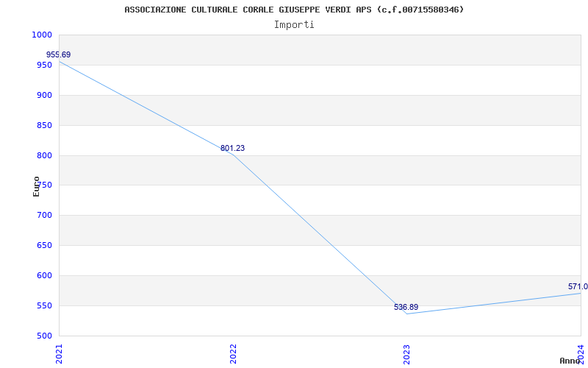Screen dimensions: 588x368
Task: Click the 650 y-axis tick label
Action: [44, 246]
